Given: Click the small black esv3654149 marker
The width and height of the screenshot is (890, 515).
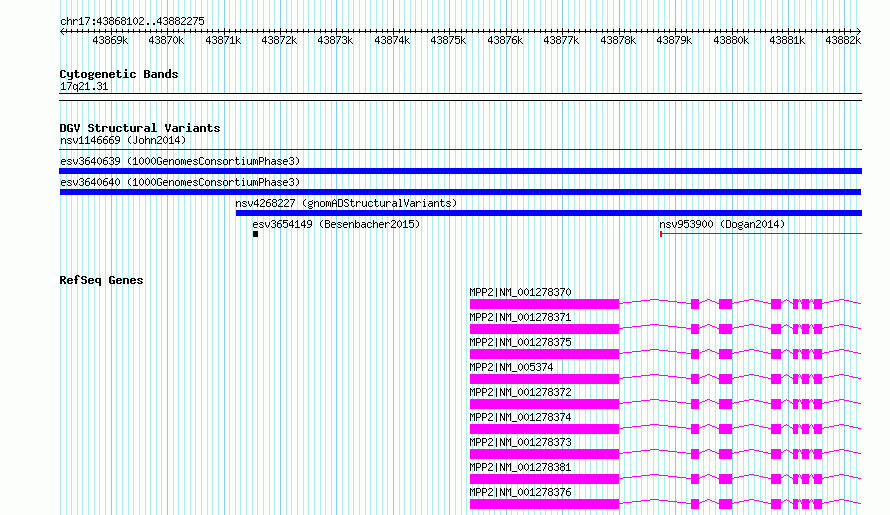Looking at the screenshot, I should 255,234.
